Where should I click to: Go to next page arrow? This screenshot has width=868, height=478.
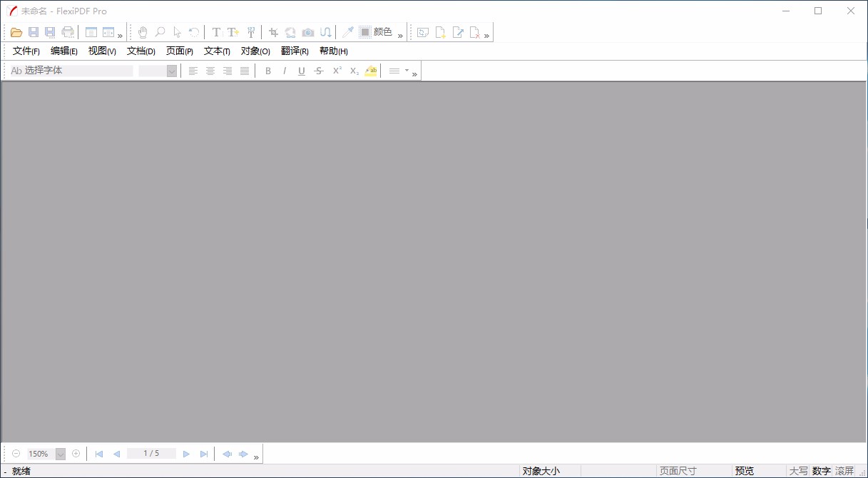coord(186,454)
